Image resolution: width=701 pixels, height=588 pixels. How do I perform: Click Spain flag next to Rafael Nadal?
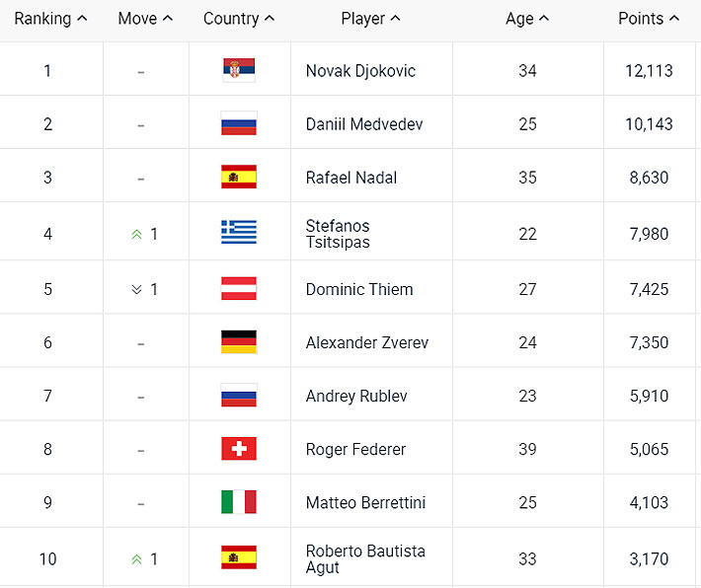click(239, 178)
